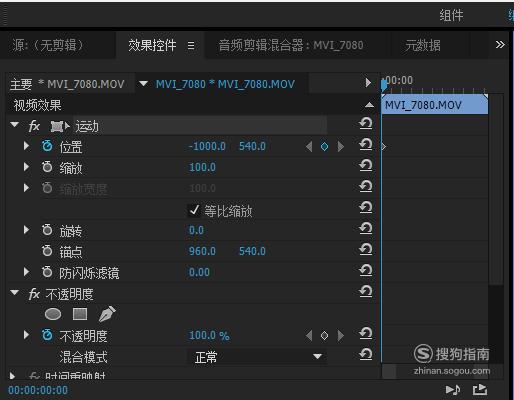Click the 组件 workspace button
The width and height of the screenshot is (514, 400).
click(451, 15)
